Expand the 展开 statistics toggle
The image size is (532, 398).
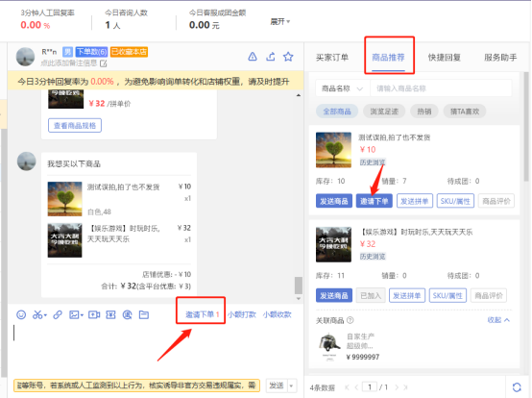pyautogui.click(x=279, y=22)
